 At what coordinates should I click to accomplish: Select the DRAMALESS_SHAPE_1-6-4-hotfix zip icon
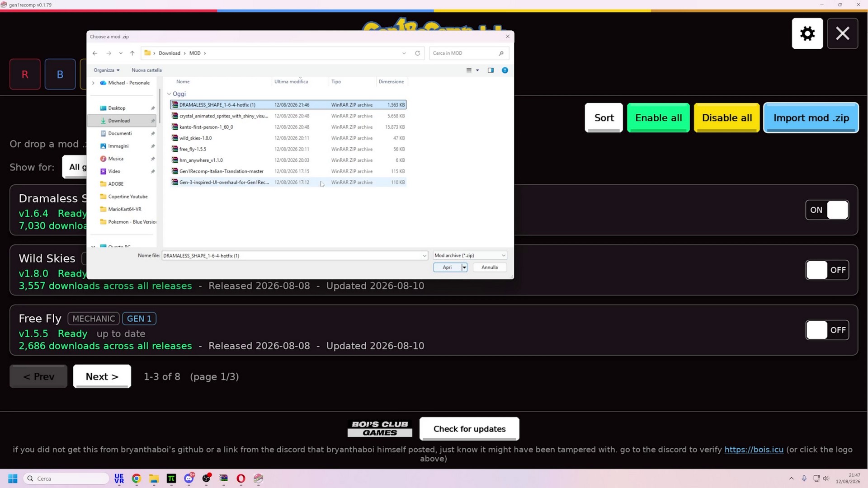click(x=175, y=105)
